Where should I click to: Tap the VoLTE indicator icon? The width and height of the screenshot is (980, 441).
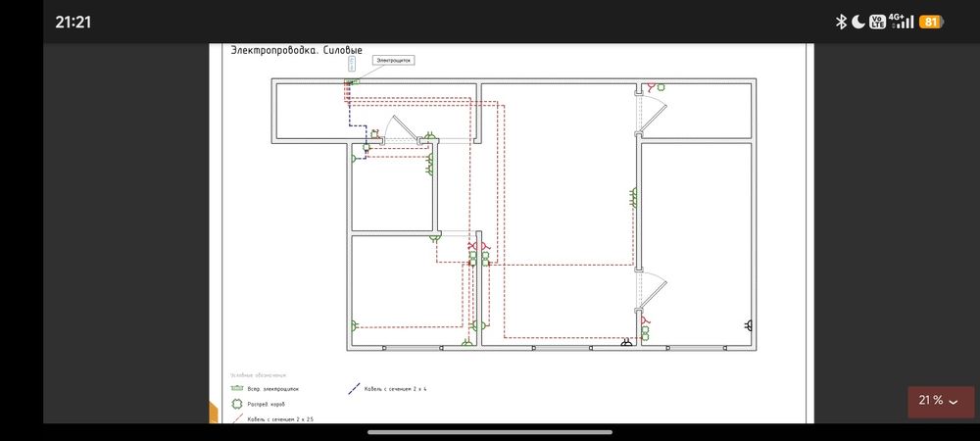pos(878,22)
